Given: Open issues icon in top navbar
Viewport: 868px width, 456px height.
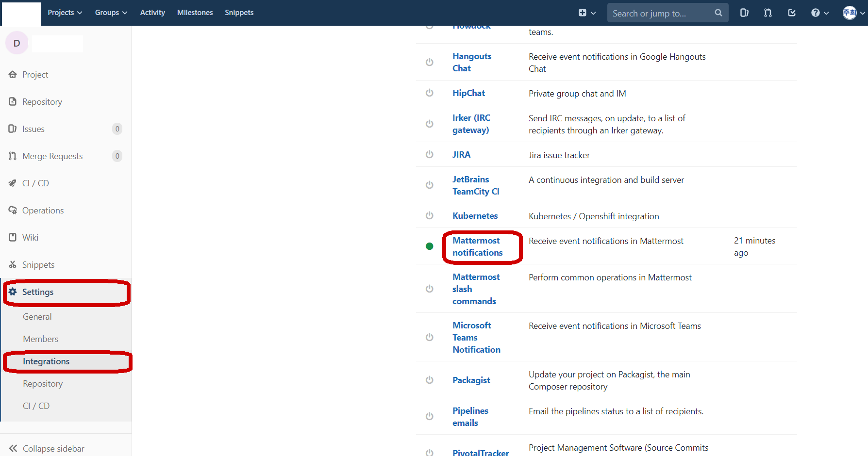Looking at the screenshot, I should tap(744, 13).
